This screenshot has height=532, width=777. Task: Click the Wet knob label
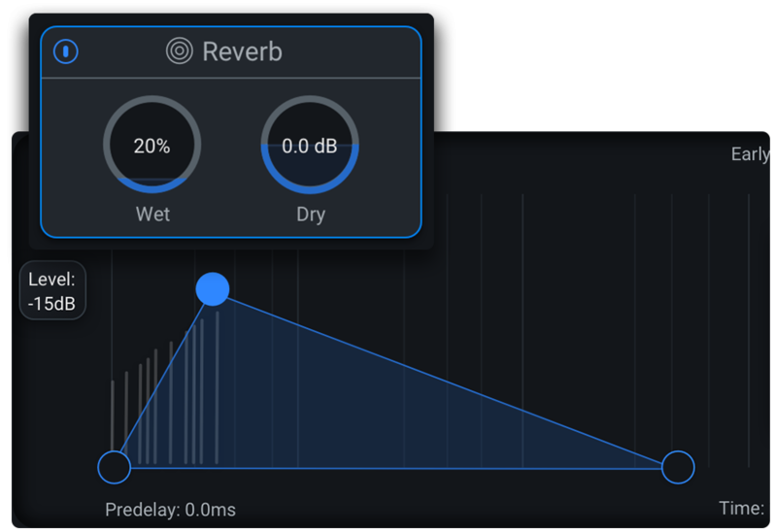point(152,214)
